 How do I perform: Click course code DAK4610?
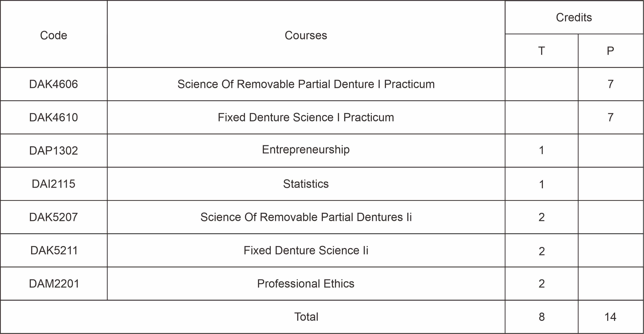(54, 117)
